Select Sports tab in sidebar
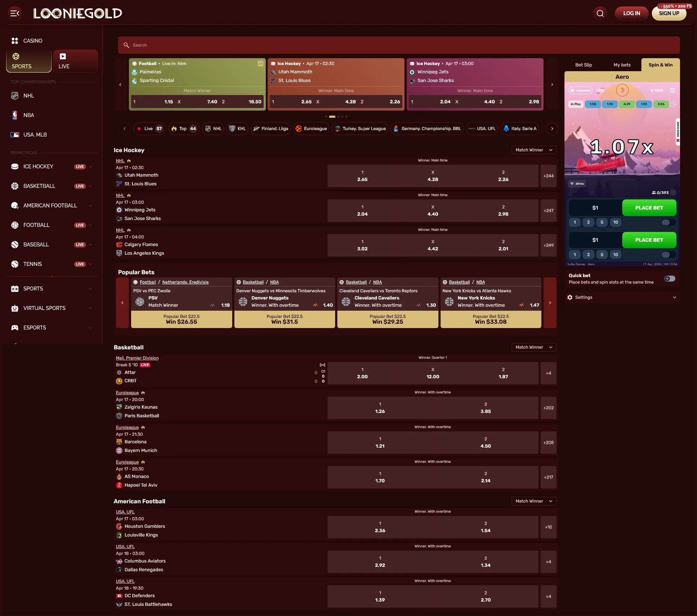The height and width of the screenshot is (616, 697). click(x=29, y=61)
